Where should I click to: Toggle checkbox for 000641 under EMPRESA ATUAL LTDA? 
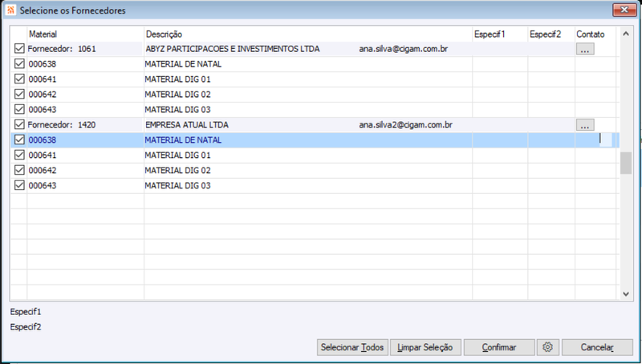(19, 155)
